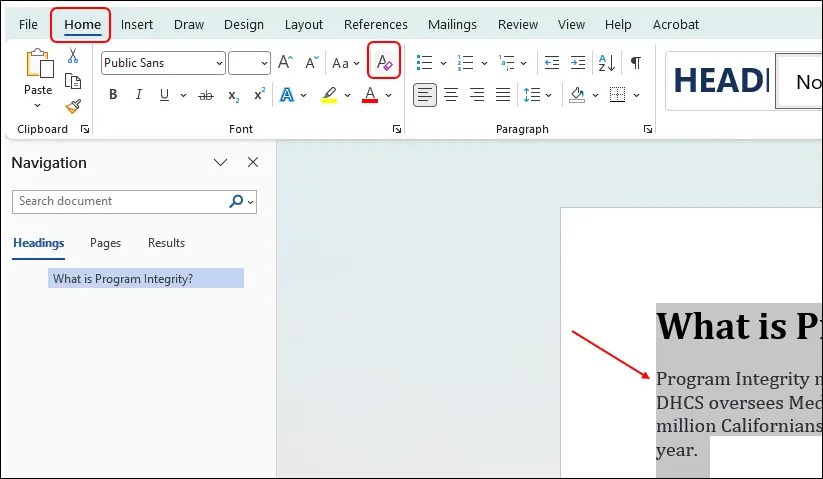Show the Results view in Navigation
Screen dimensions: 823x479
tap(166, 243)
